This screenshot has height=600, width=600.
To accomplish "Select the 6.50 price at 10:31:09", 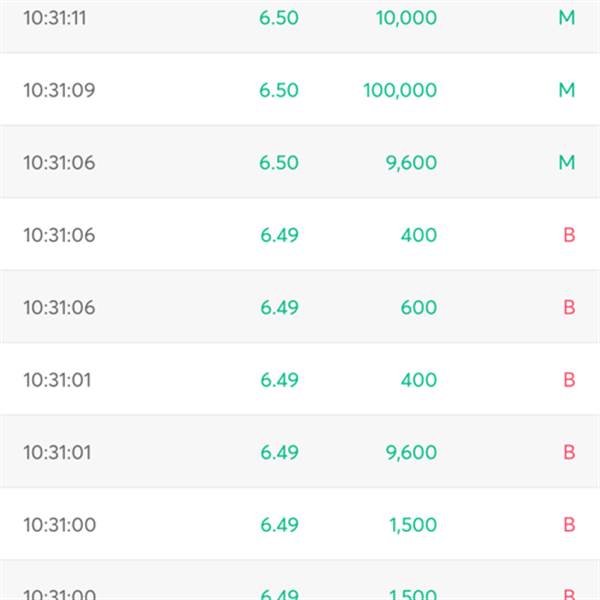I will coord(279,90).
